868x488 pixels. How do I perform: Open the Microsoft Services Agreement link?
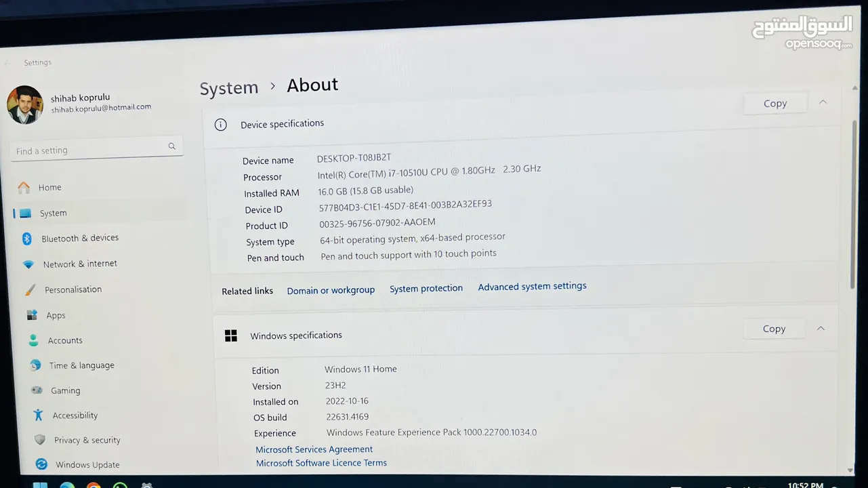coord(314,449)
